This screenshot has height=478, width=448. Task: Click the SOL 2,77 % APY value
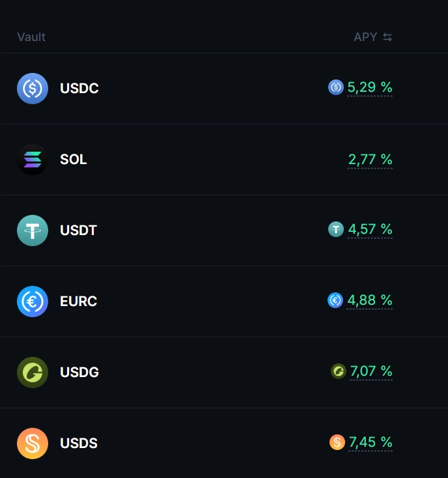[x=370, y=160]
